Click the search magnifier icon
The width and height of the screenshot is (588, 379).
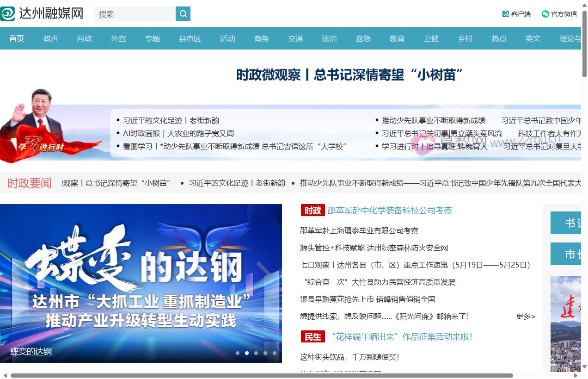point(183,14)
